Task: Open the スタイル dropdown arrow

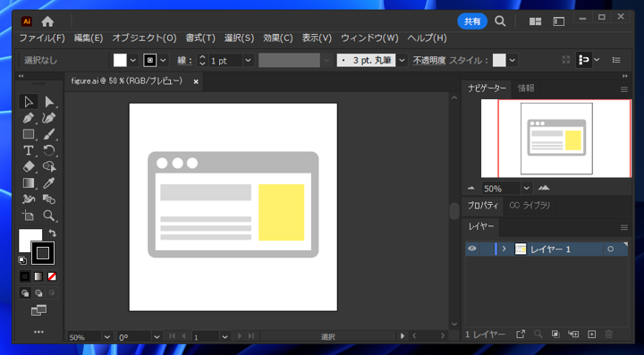Action: [512, 60]
